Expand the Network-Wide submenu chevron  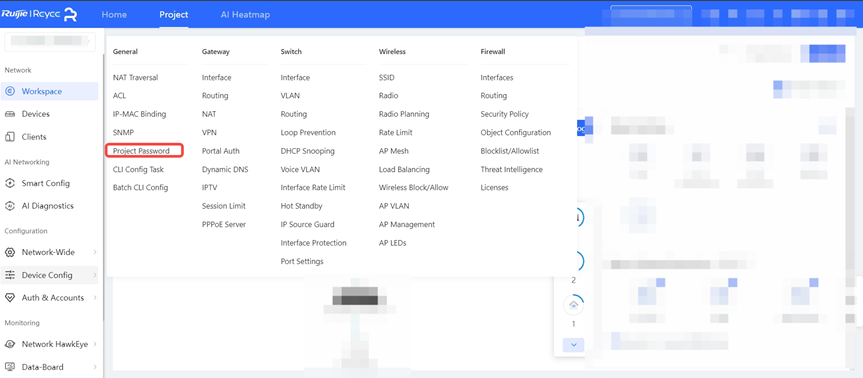(95, 252)
